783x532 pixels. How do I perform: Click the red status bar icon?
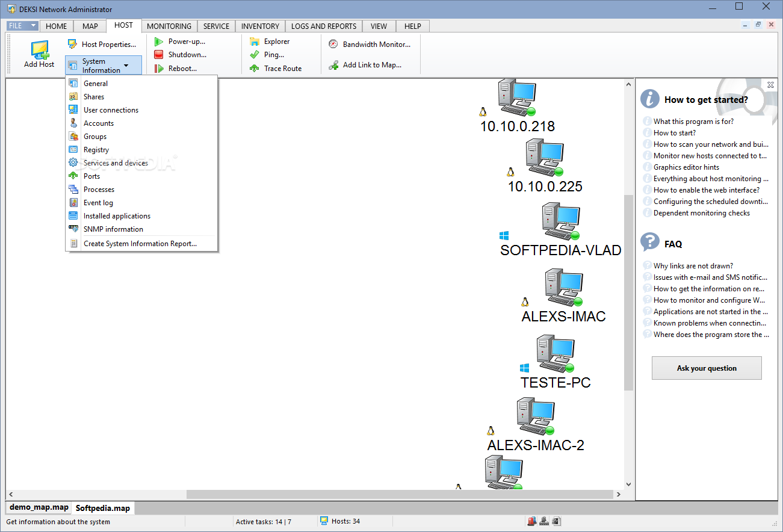[x=532, y=521]
